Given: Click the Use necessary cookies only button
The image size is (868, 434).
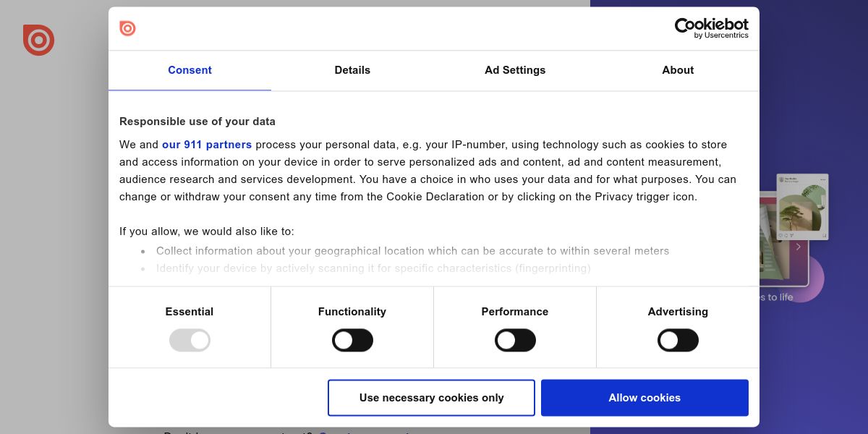Looking at the screenshot, I should click(431, 398).
